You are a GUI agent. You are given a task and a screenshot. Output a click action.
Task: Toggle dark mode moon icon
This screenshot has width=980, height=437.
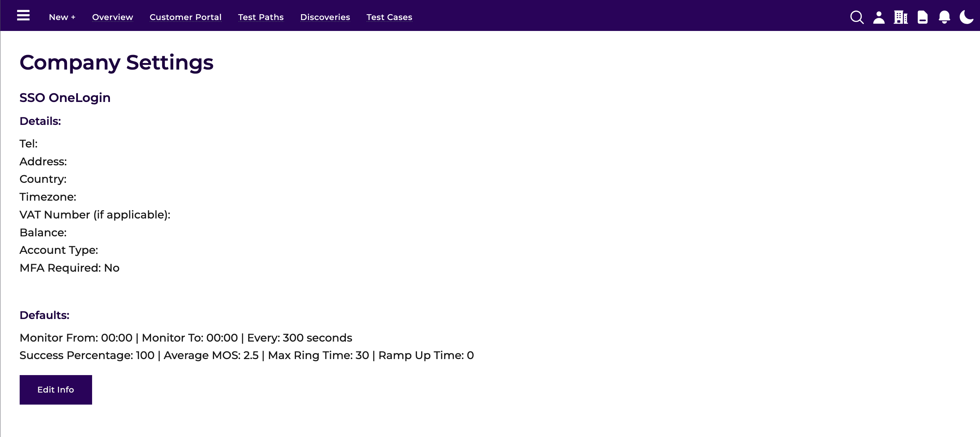(x=966, y=17)
